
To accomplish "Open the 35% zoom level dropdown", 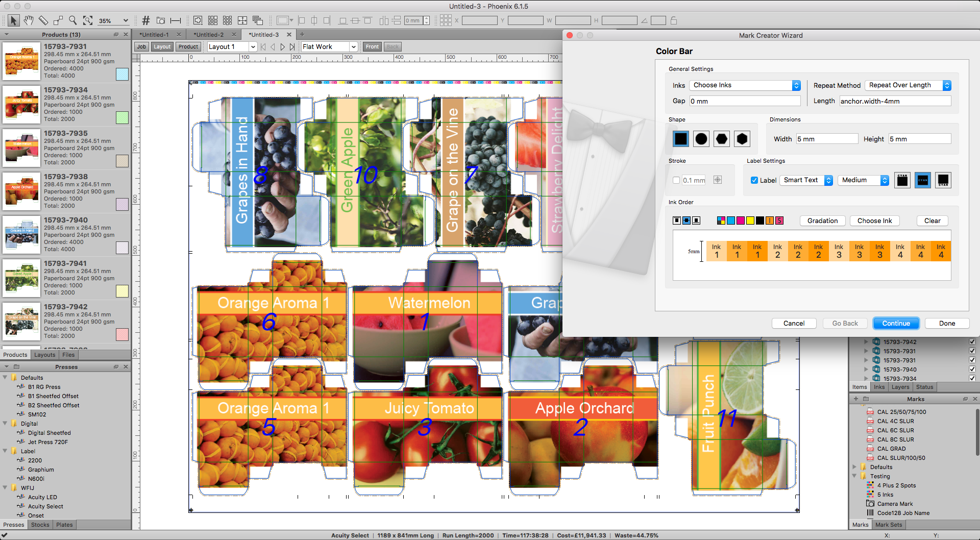I will pyautogui.click(x=113, y=20).
